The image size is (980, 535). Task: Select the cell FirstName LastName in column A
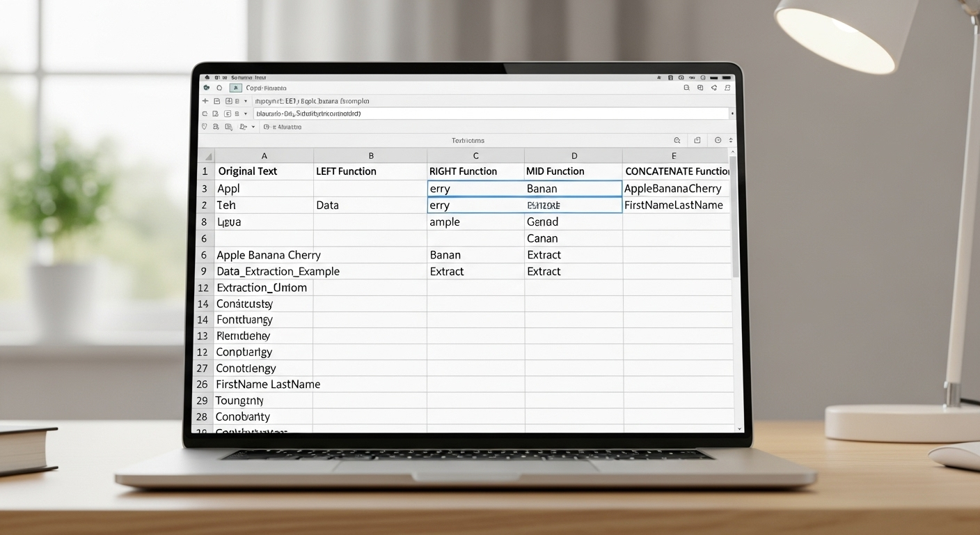[268, 385]
